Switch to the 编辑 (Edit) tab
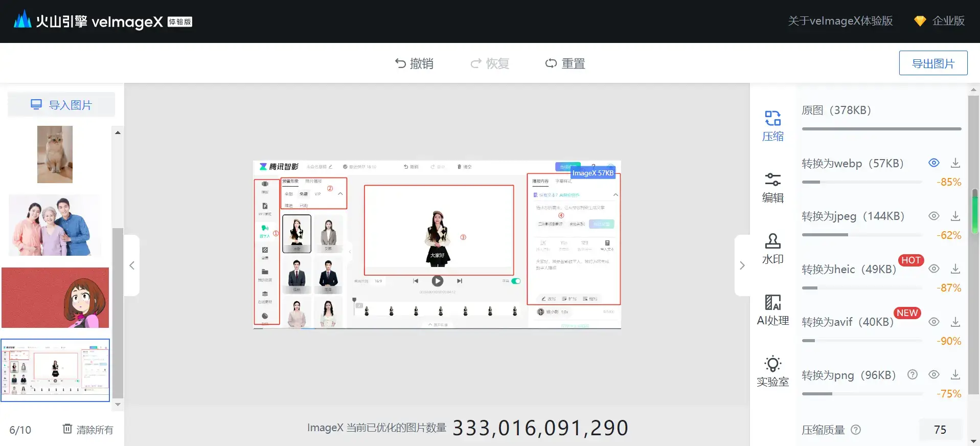The height and width of the screenshot is (446, 980). click(x=772, y=188)
